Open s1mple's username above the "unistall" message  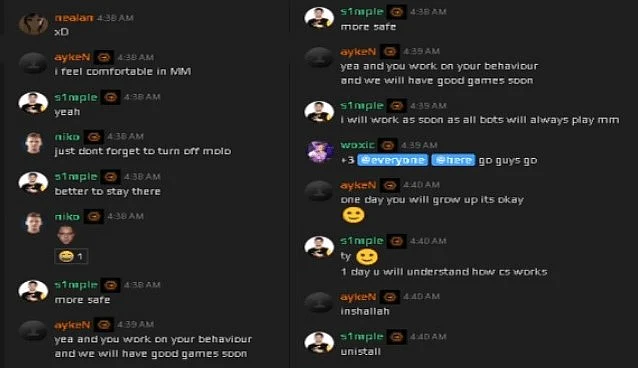(362, 337)
